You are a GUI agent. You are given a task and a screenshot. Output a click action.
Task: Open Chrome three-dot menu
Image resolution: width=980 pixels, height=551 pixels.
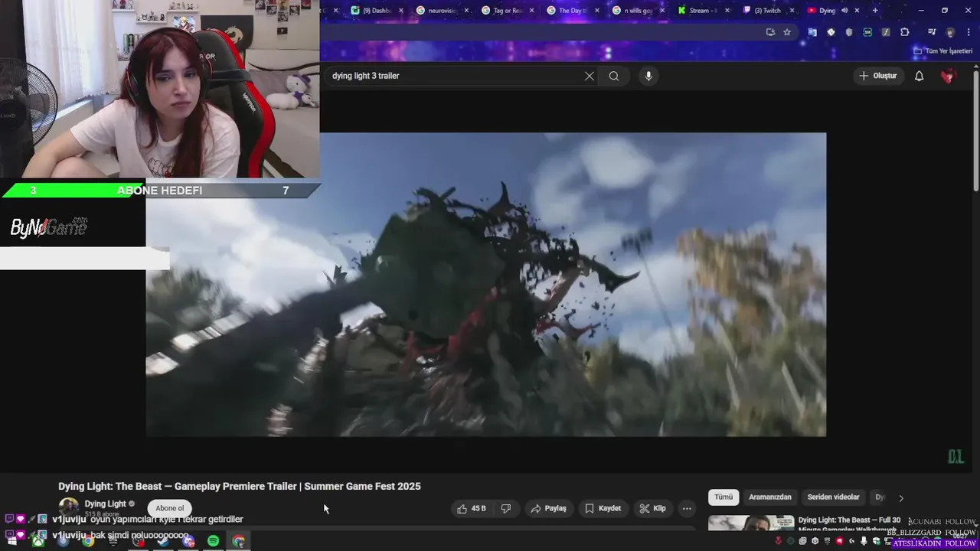(x=967, y=32)
